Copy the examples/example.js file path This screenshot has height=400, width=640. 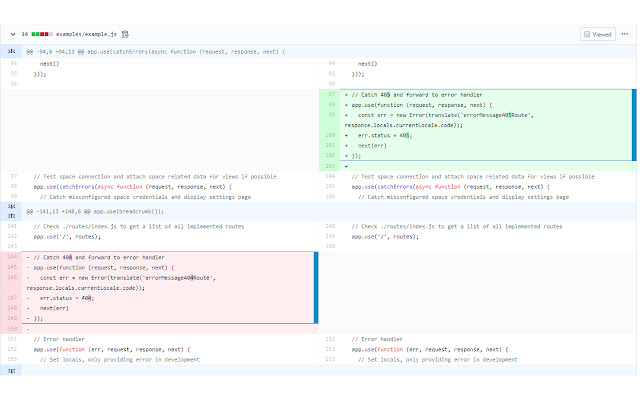(x=125, y=34)
